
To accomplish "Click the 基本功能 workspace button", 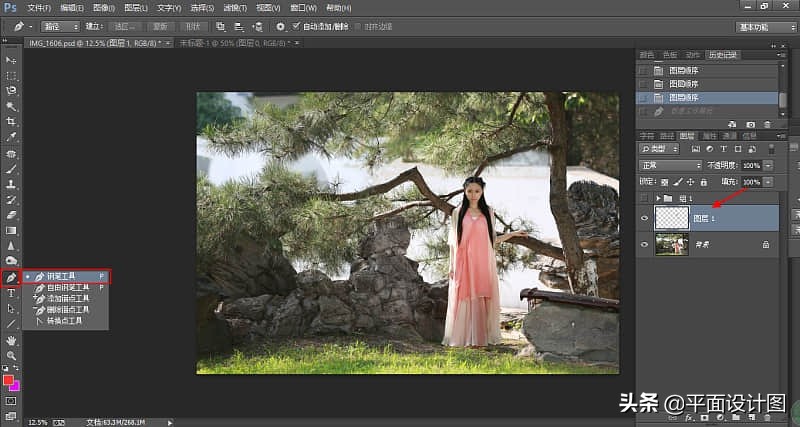I will 766,26.
